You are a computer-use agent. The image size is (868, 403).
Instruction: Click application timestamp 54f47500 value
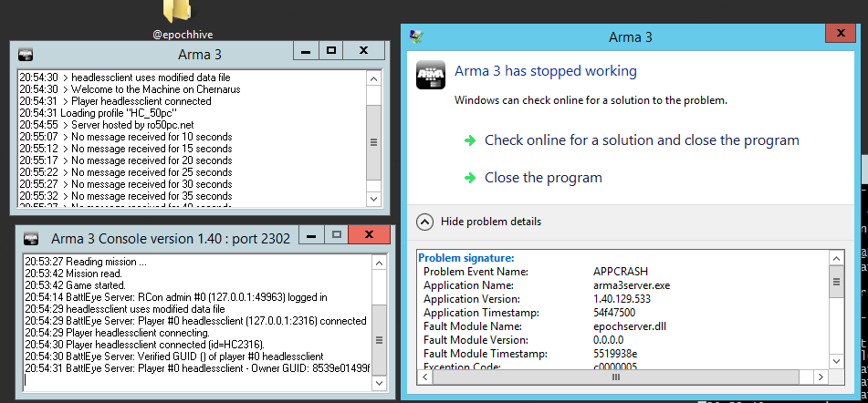614,313
